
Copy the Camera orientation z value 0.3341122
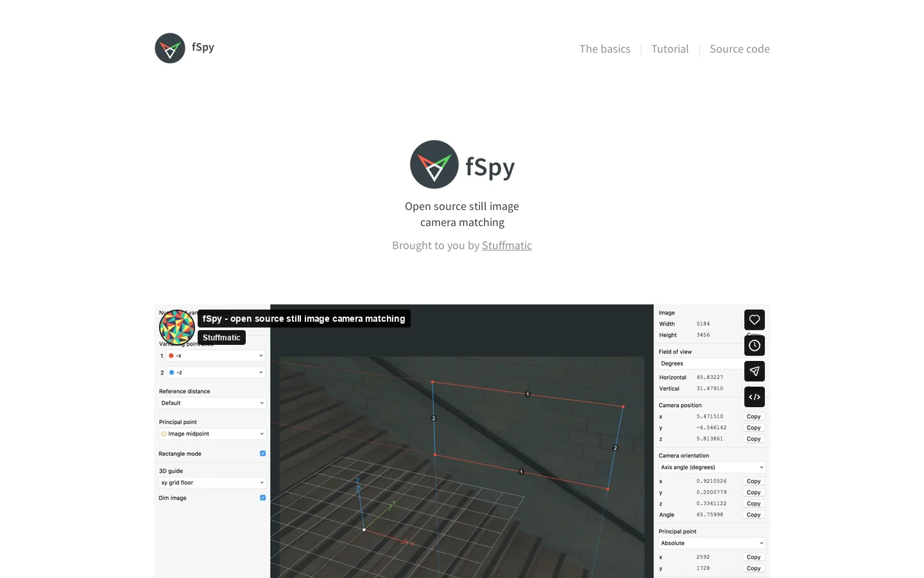754,504
